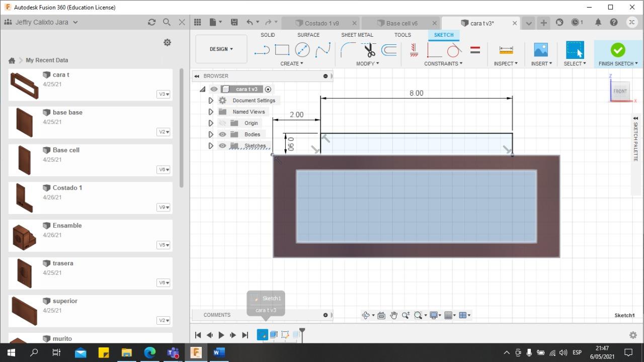Viewport: 644px width, 362px height.
Task: Open the Help menu icon
Action: coord(614,22)
